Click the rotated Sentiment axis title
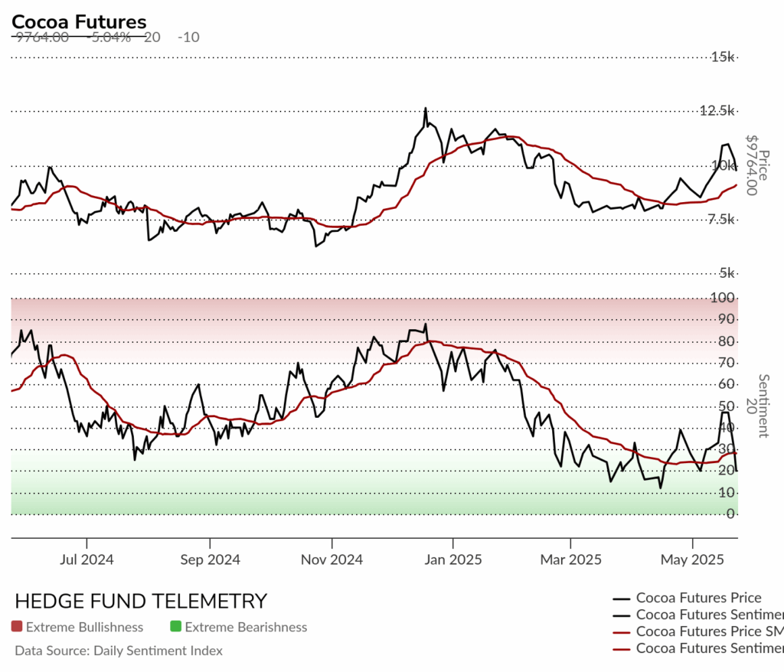 tap(763, 406)
